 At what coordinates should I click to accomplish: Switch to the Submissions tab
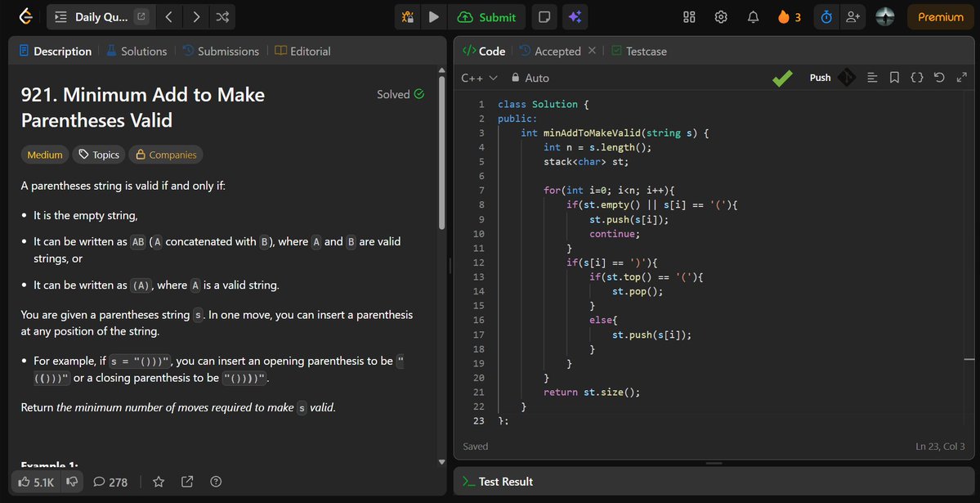(x=220, y=52)
